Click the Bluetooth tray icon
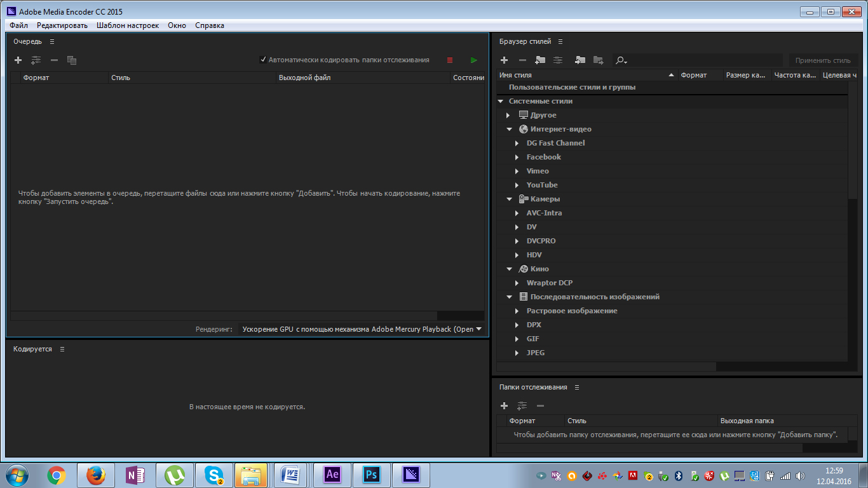Screen dimensions: 868x488 [x=678, y=475]
